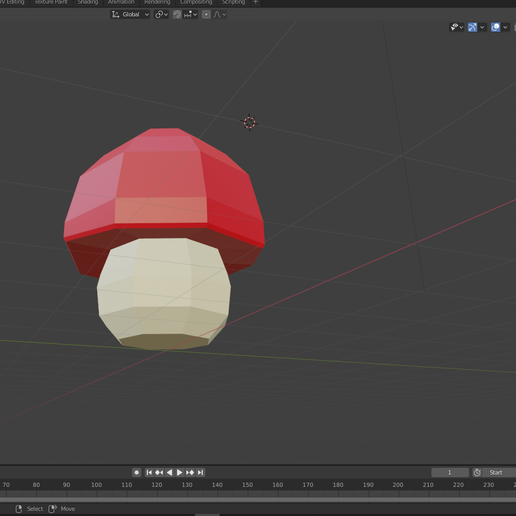Image resolution: width=516 pixels, height=516 pixels.
Task: Expand the overlays options dropdown arrow
Action: [x=505, y=27]
